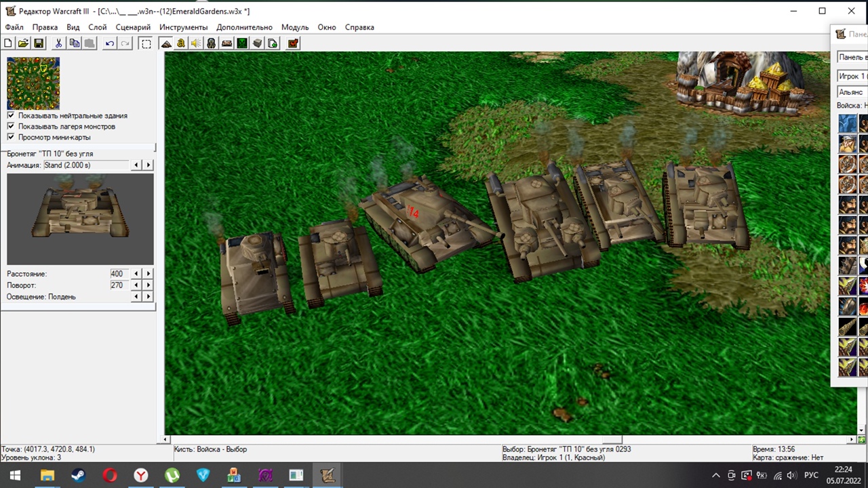Image resolution: width=868 pixels, height=488 pixels.
Task: Expand the 'Альянс' race dropdown
Action: 852,92
